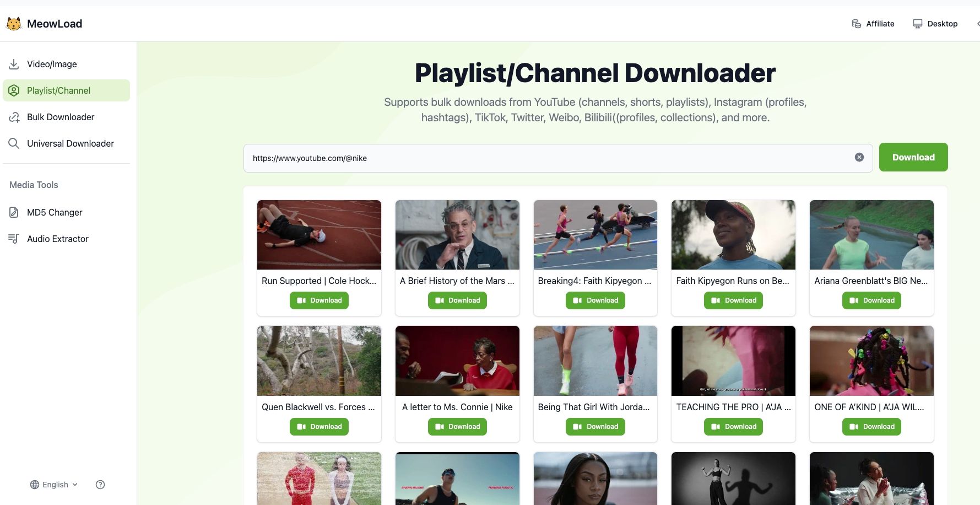Viewport: 980px width, 505px height.
Task: Open Ariana Greenblatt's BIG thumbnail
Action: [x=871, y=235]
